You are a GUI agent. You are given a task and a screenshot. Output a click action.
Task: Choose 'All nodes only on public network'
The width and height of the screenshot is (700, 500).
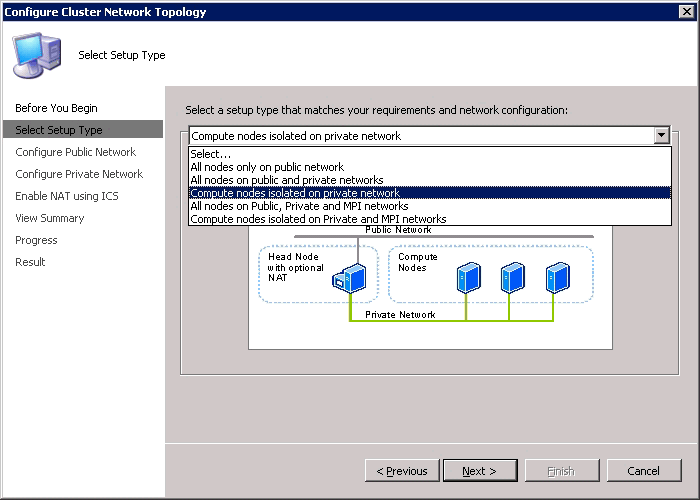click(267, 167)
